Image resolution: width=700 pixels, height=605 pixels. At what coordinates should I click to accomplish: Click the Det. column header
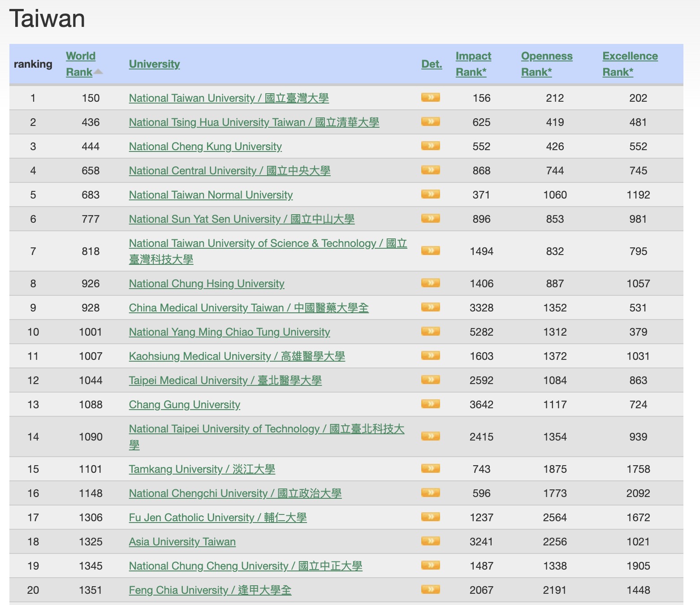(432, 64)
